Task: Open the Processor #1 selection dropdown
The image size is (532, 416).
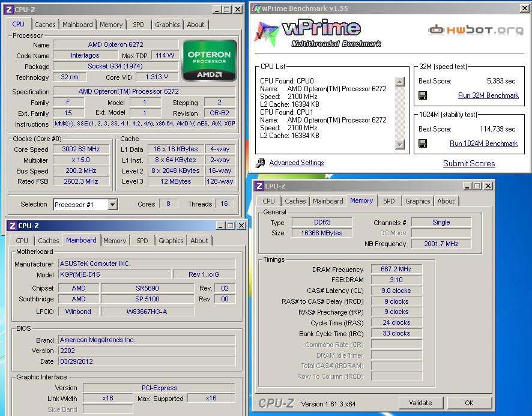Action: click(x=113, y=205)
